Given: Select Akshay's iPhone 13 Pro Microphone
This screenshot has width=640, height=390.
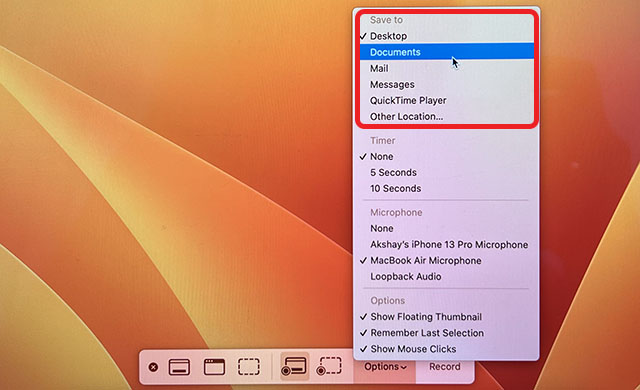Looking at the screenshot, I should click(x=447, y=244).
